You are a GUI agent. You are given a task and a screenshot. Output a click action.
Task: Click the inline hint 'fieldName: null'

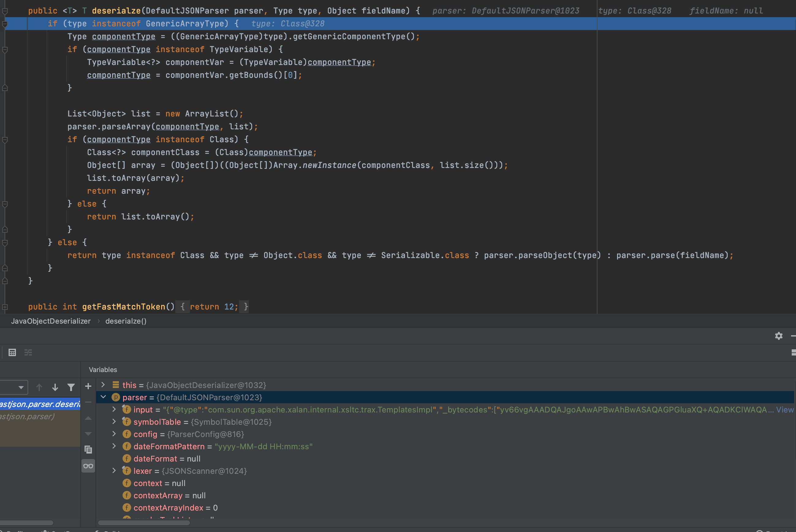point(726,11)
